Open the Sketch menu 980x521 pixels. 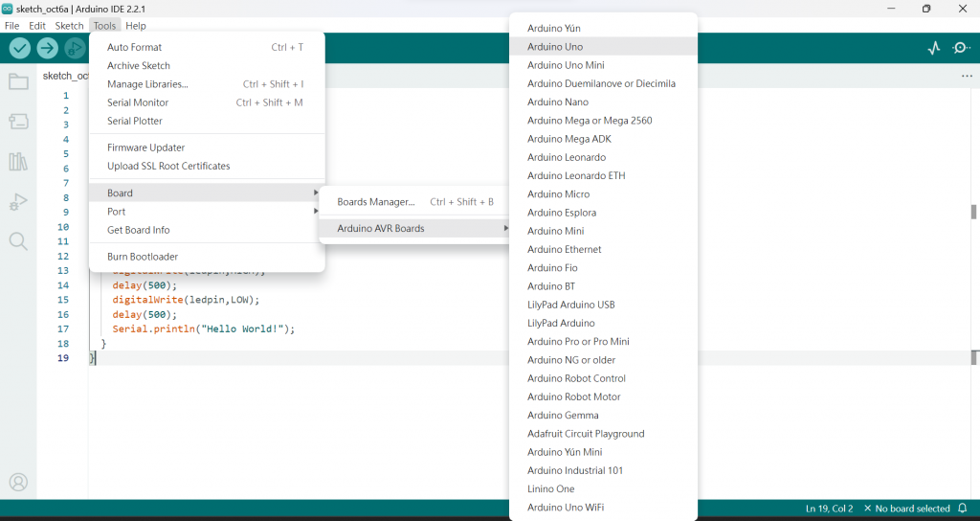click(x=69, y=26)
